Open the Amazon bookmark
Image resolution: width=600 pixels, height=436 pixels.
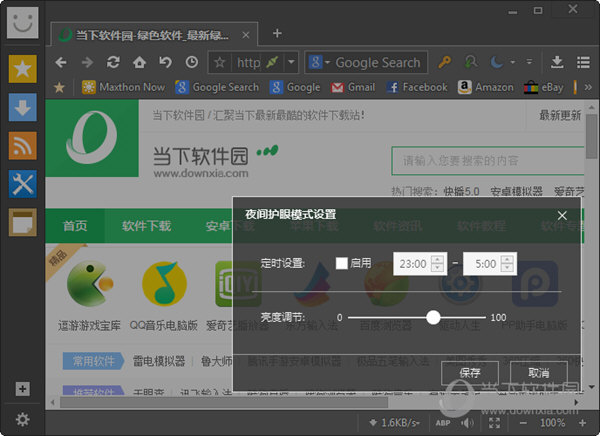(486, 88)
